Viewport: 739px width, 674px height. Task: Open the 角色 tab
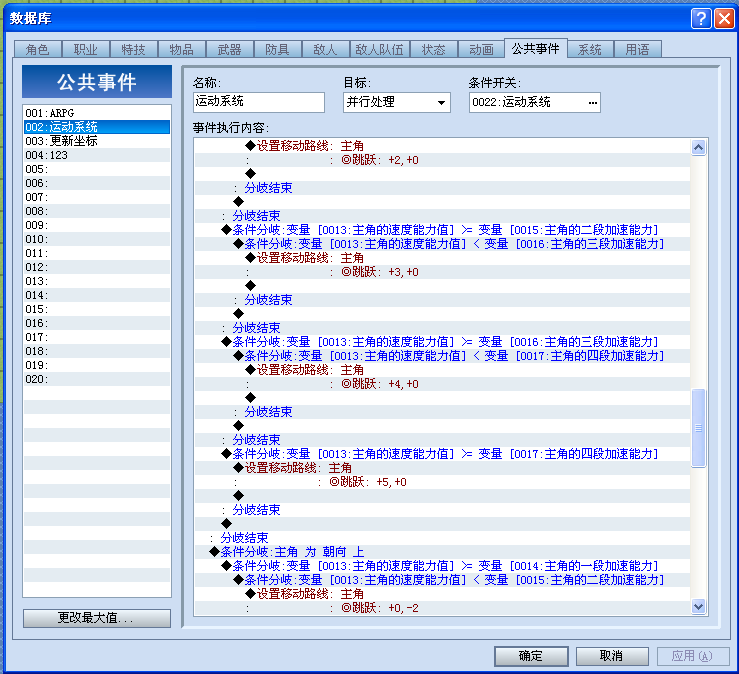tap(38, 49)
